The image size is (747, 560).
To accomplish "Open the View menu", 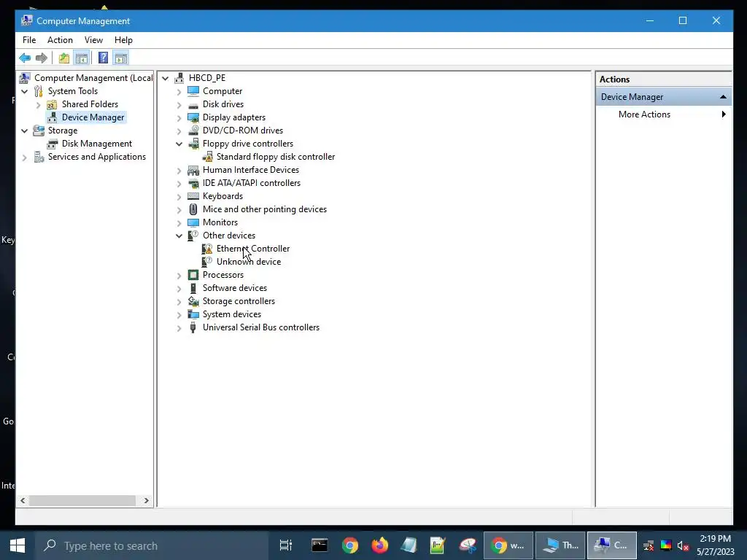I will (x=93, y=40).
